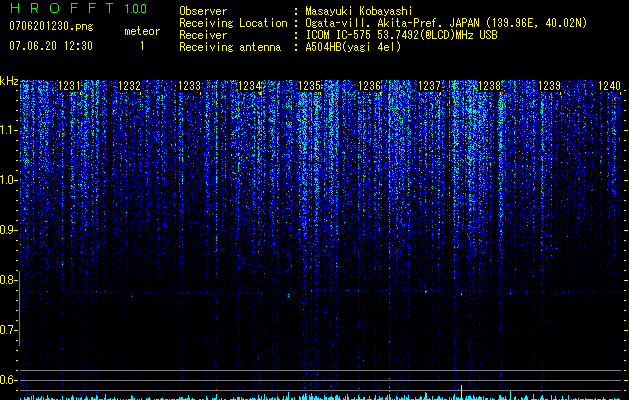The image size is (629, 400).
Task: Click the 1234 time marker
Action: pyautogui.click(x=250, y=86)
